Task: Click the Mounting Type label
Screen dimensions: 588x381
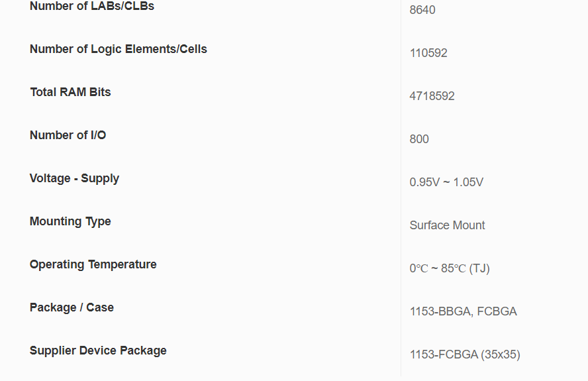Action: pos(70,221)
